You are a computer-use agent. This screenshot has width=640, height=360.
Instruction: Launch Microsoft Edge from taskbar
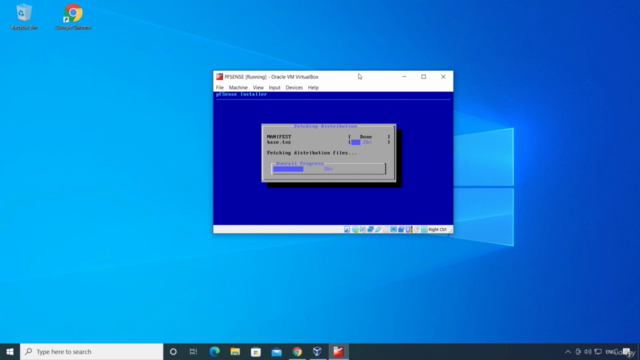pos(214,351)
